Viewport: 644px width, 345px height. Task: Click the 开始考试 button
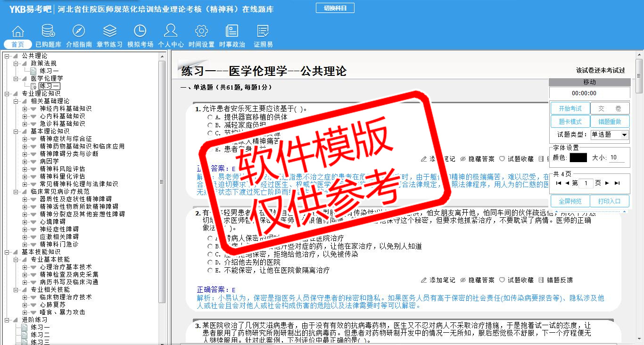[x=570, y=108]
